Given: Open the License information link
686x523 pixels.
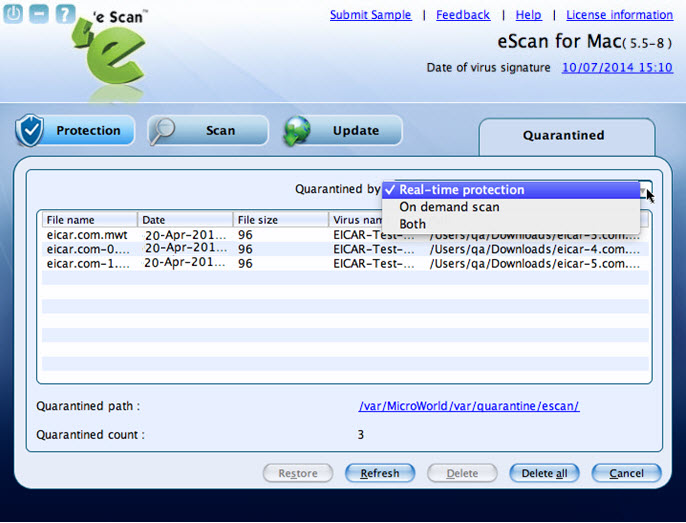Looking at the screenshot, I should coord(620,15).
